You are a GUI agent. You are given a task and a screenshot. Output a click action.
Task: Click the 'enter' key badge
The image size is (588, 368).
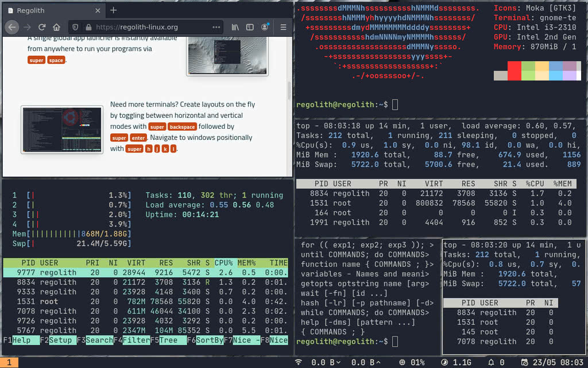point(138,138)
